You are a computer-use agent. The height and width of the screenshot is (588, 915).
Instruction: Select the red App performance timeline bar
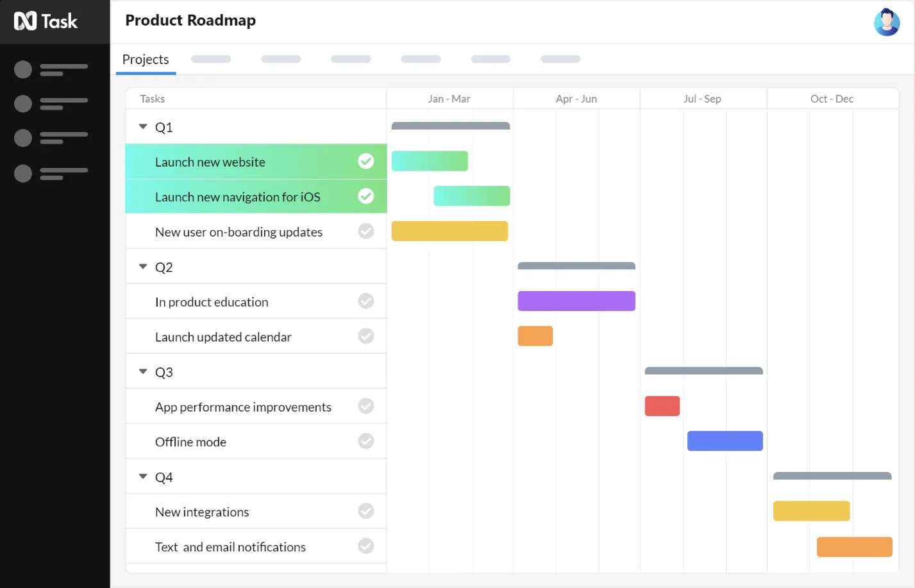[662, 406]
